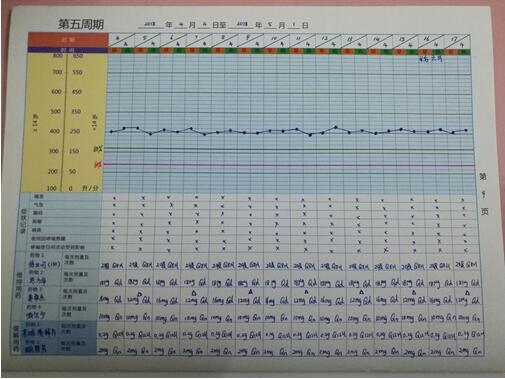The image size is (505, 379).
Task: Select the green 预 warning label
Action: (98, 149)
